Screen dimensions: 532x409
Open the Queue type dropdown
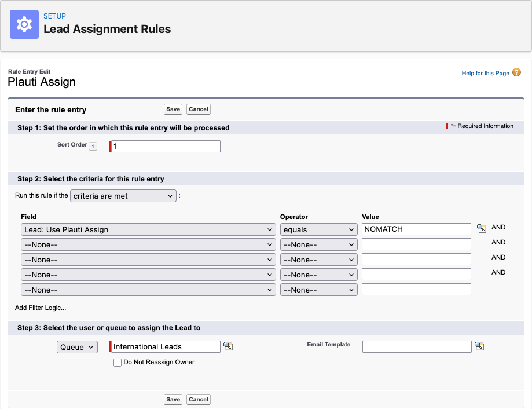pyautogui.click(x=77, y=347)
